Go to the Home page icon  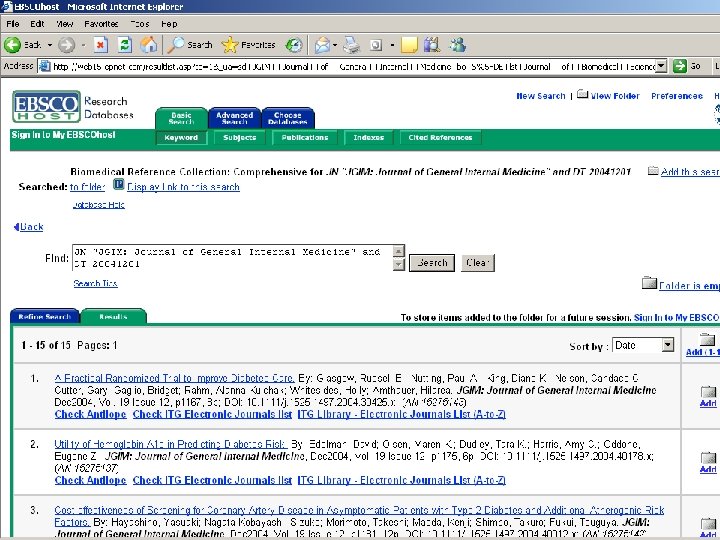pos(148,45)
